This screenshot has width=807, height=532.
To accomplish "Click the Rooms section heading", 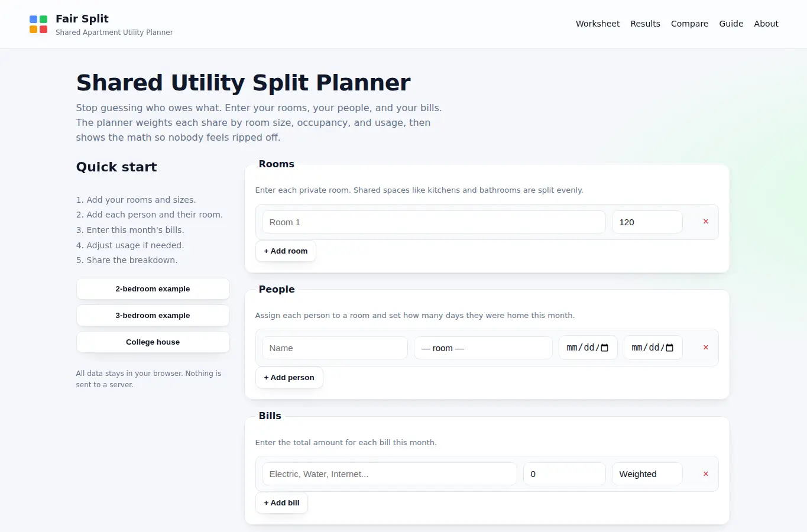I will (276, 164).
